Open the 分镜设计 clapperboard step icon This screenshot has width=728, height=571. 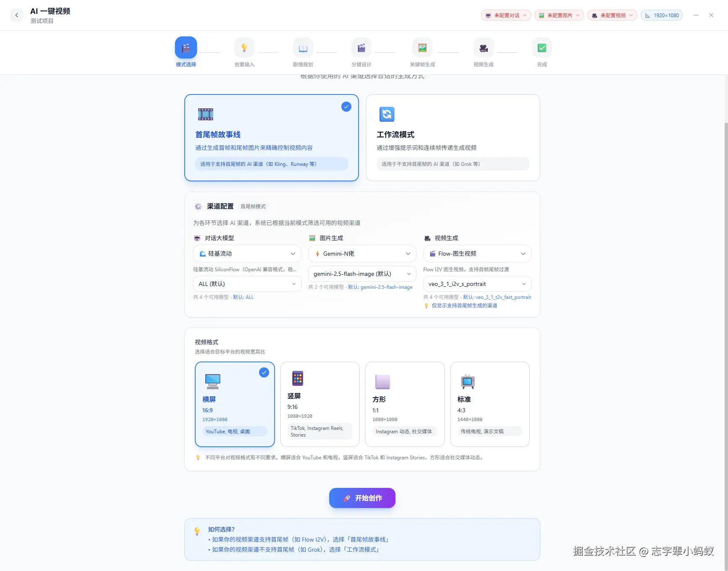(361, 47)
